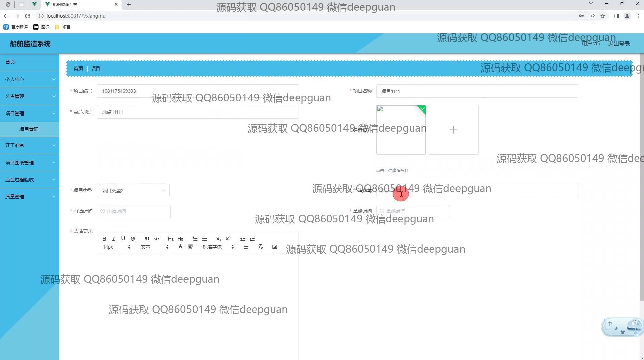Expand the 公告管理 sidebar menu
Viewport: 644px width, 360px height.
pyautogui.click(x=30, y=96)
